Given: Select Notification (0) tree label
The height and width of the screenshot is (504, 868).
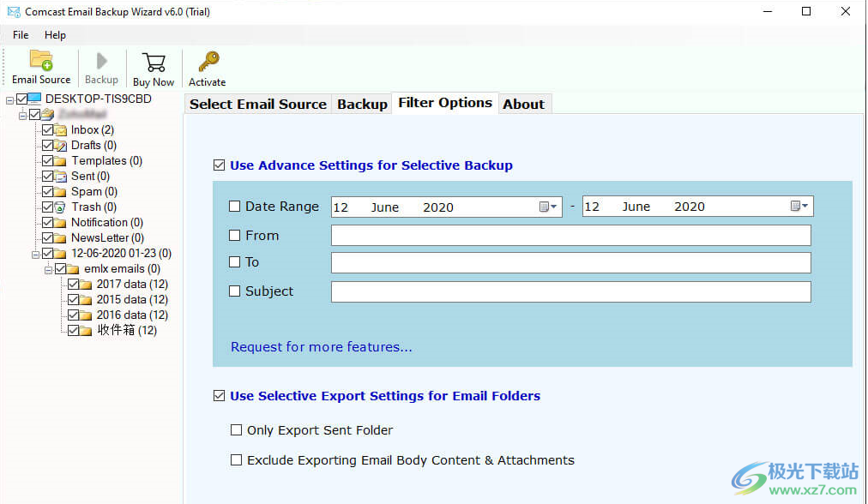Looking at the screenshot, I should [107, 222].
